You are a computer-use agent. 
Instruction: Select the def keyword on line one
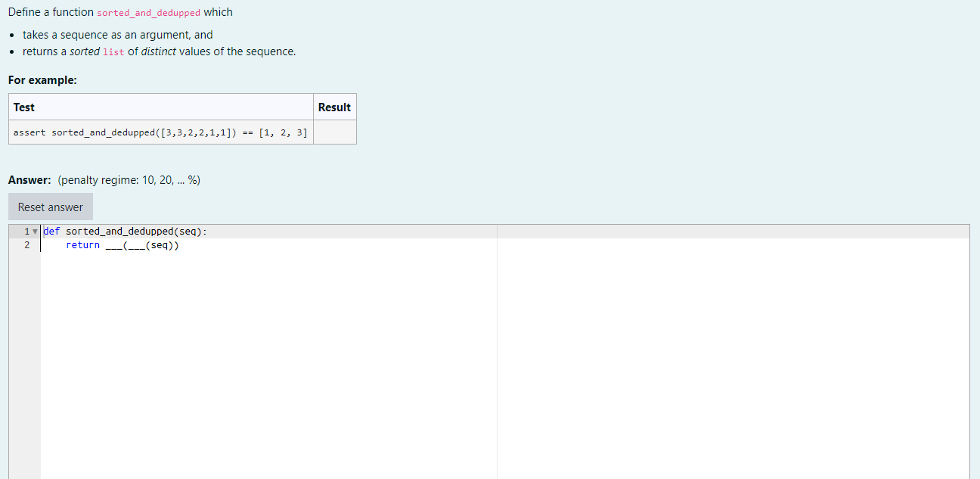click(51, 231)
